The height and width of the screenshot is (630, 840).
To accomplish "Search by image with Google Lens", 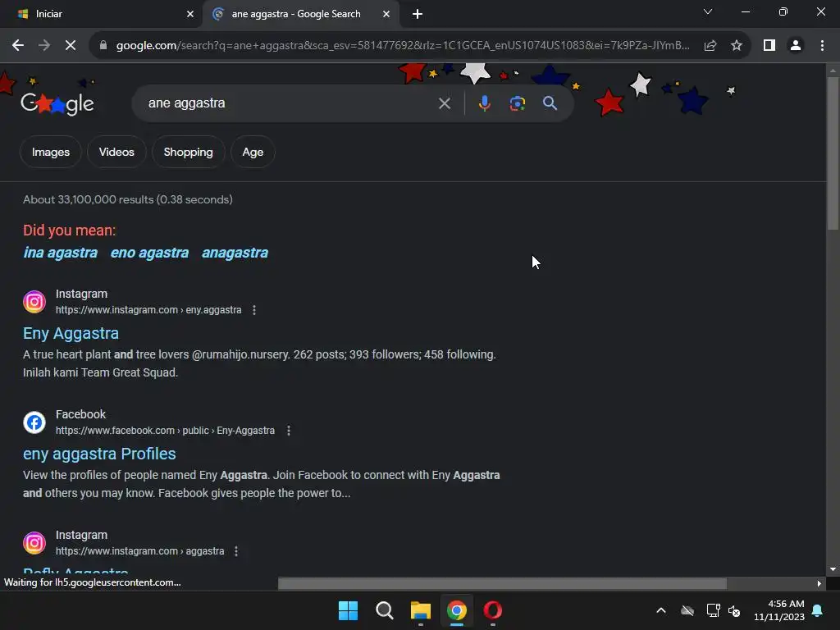I will tap(518, 103).
